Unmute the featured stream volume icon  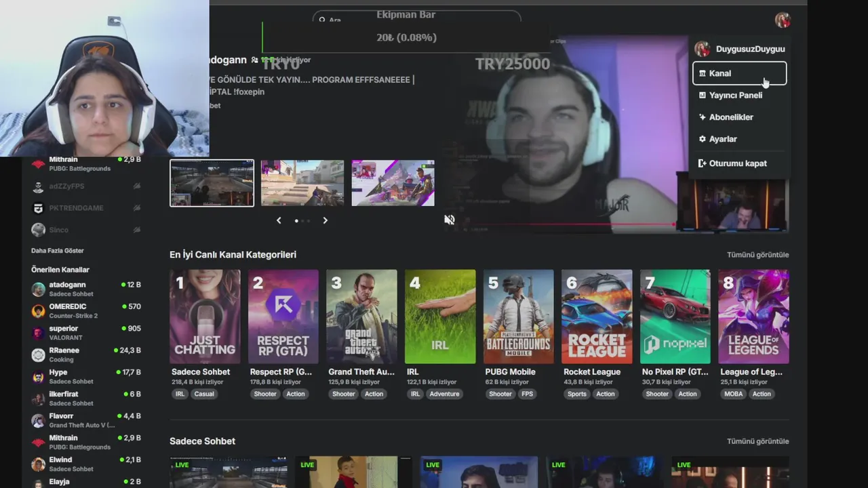pos(449,220)
